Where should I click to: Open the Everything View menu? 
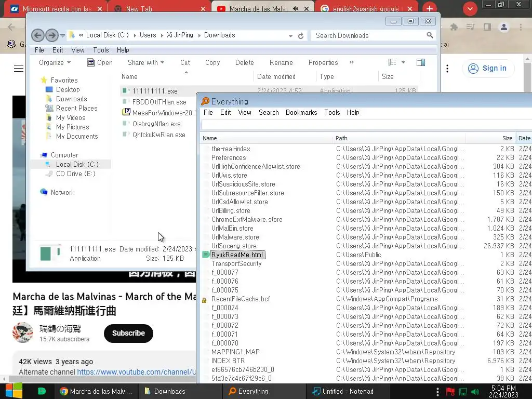(244, 112)
